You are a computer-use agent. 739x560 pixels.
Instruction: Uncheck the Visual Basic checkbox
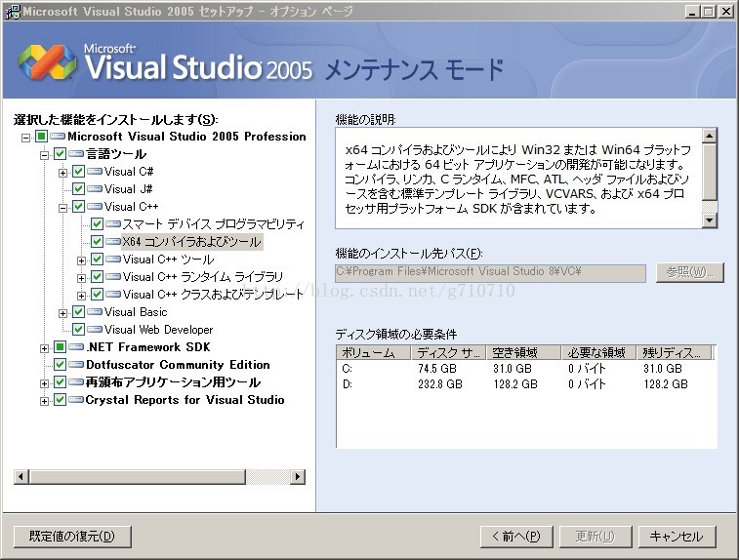78,312
